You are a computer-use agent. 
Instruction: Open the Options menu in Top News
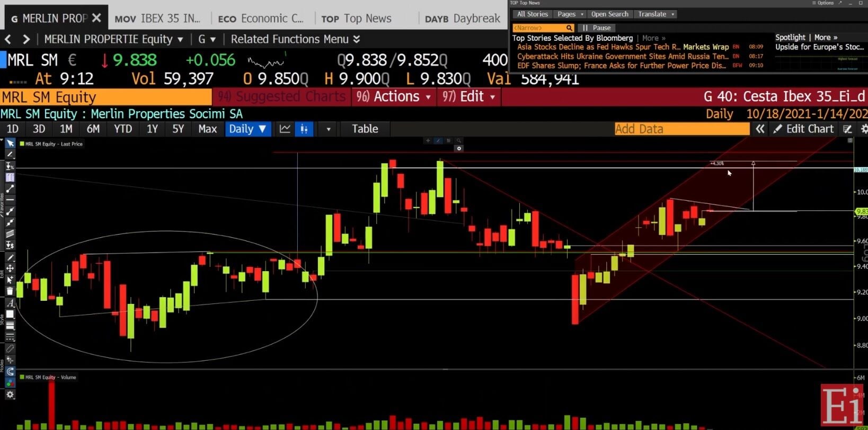point(823,3)
